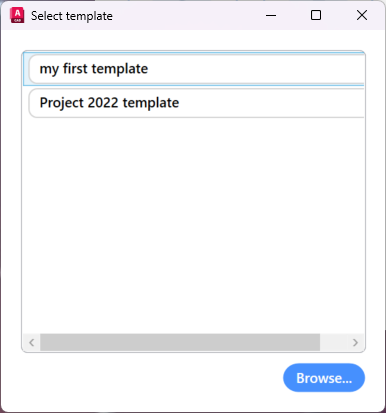Close the Select template dialog
The height and width of the screenshot is (413, 386).
pyautogui.click(x=362, y=15)
